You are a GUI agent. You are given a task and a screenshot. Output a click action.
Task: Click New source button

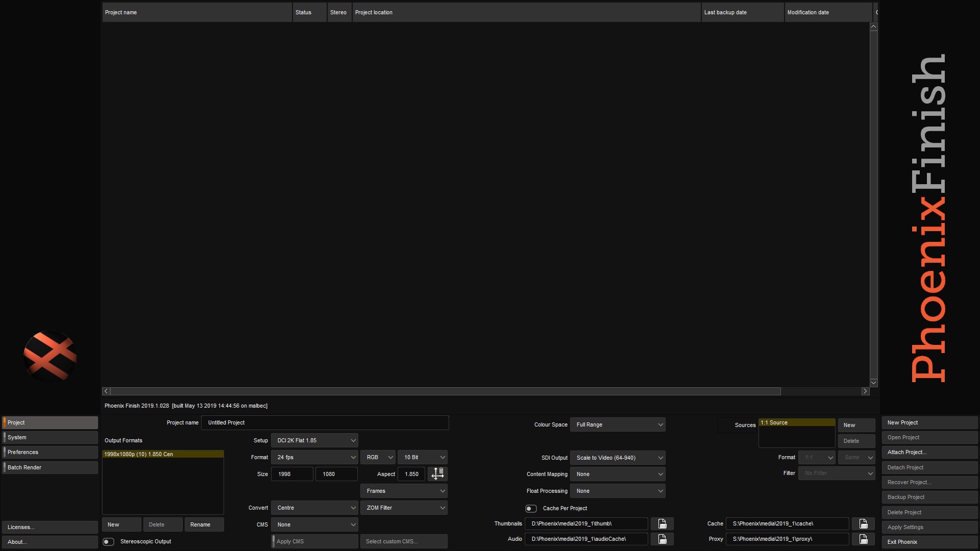pos(856,425)
